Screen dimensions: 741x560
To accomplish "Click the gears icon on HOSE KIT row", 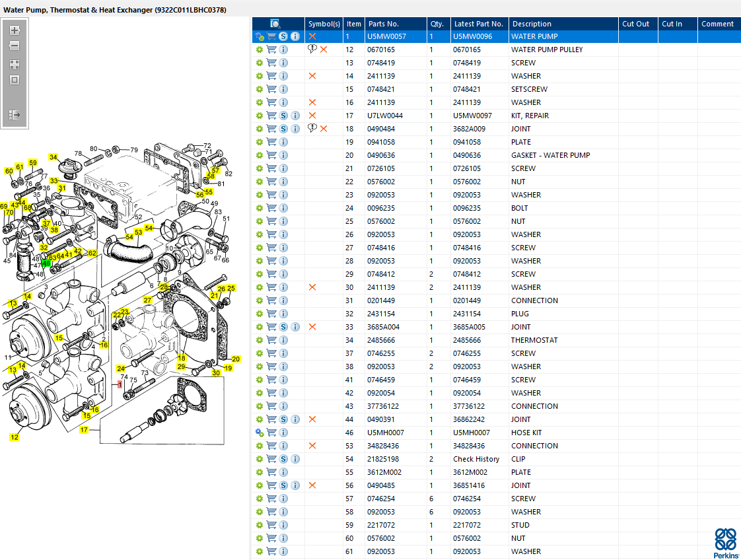I will click(260, 433).
